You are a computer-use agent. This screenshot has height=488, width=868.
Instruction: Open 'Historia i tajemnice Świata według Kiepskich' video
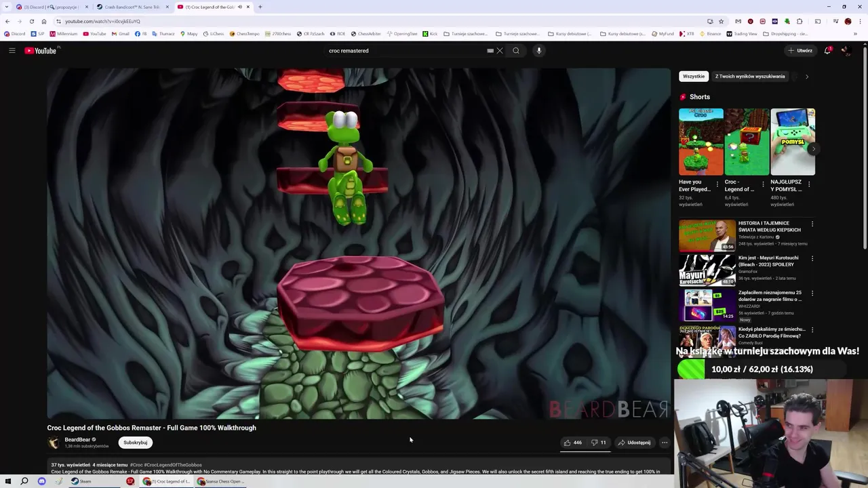707,235
